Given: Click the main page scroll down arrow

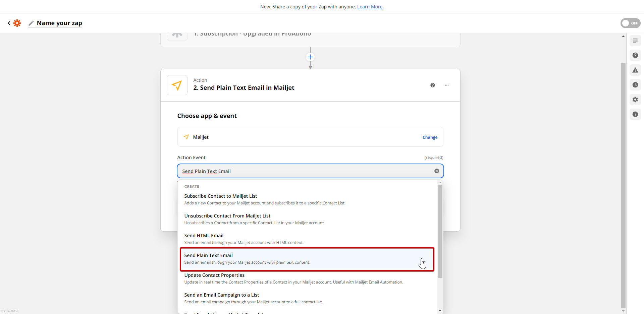Looking at the screenshot, I should (623, 311).
